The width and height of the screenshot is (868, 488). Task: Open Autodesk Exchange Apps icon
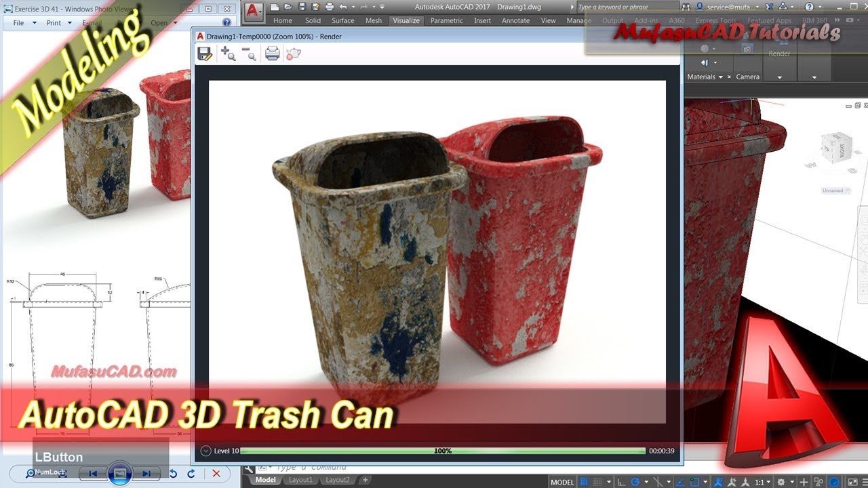(769, 7)
